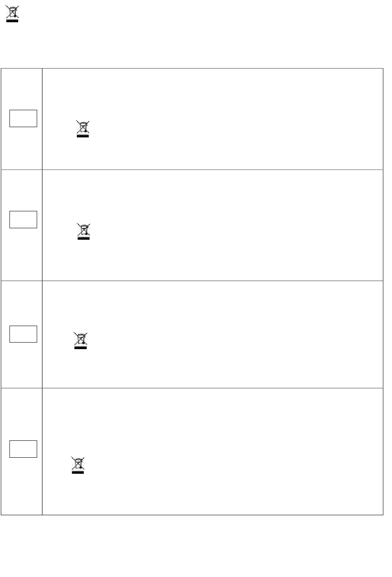
Task: Click the crossed-out bin icon in first table row
Action: [x=83, y=129]
